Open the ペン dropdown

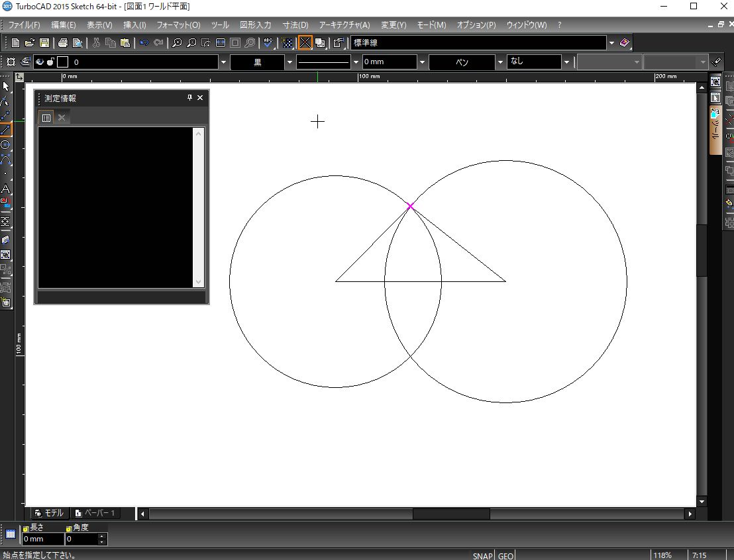(500, 62)
